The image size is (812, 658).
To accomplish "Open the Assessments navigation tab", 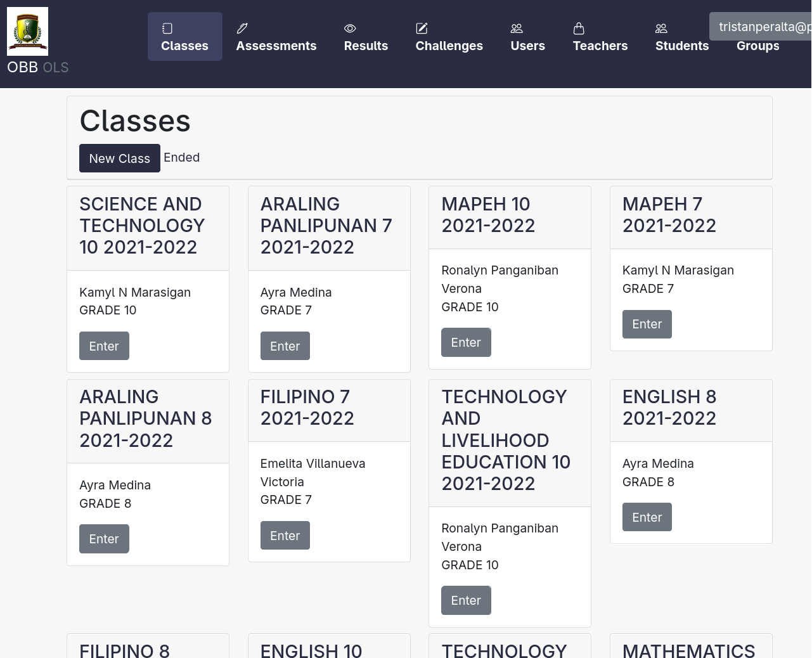I will [276, 46].
